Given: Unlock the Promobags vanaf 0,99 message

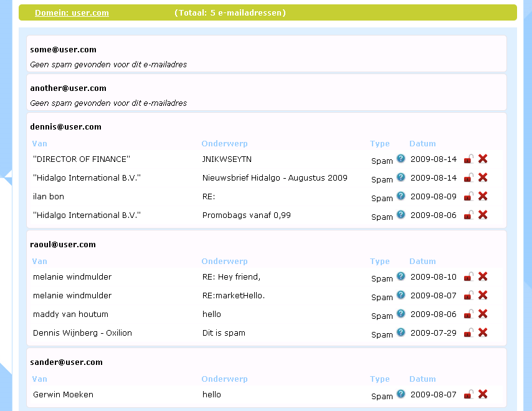Looking at the screenshot, I should (468, 215).
